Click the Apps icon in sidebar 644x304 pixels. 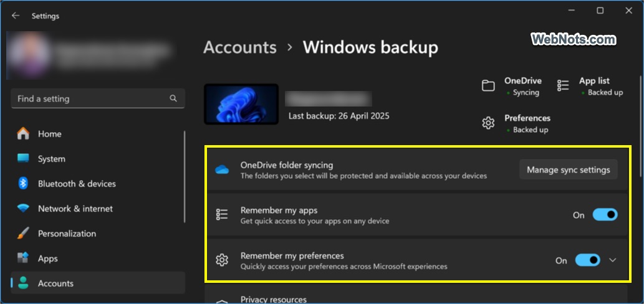23,258
